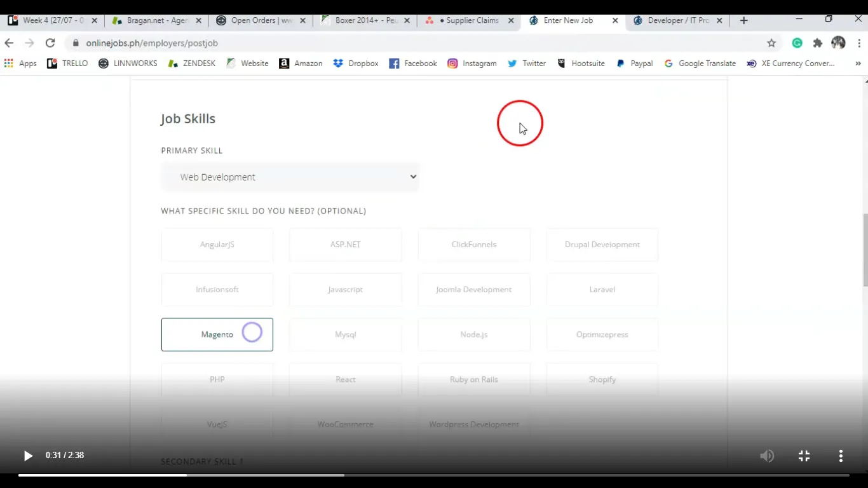The height and width of the screenshot is (488, 868).
Task: Switch to the Open Orders tab
Action: (x=261, y=20)
